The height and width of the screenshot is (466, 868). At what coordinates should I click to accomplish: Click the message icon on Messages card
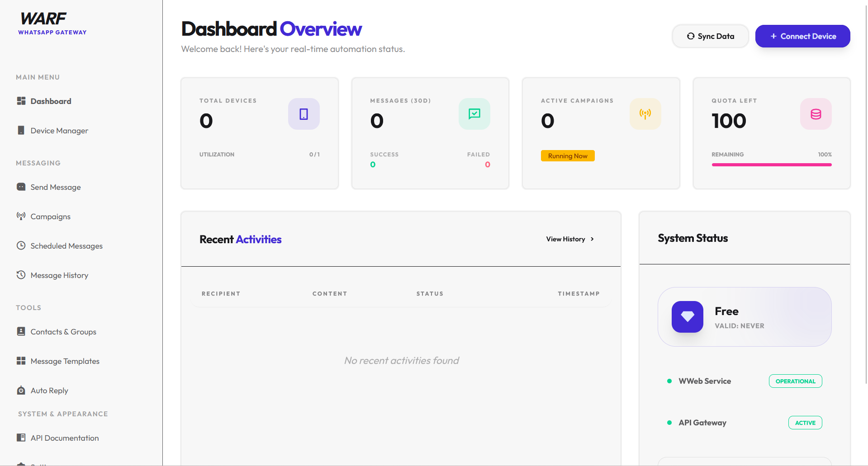coord(474,114)
